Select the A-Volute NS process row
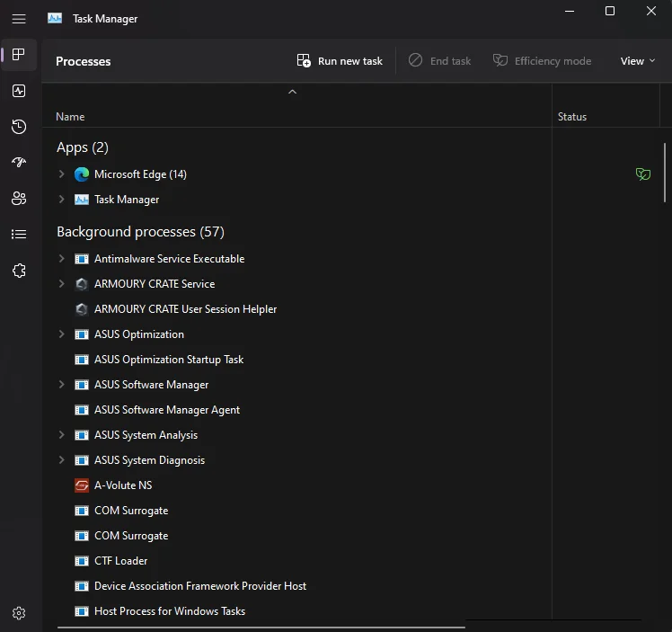Viewport: 672px width, 632px height. [x=296, y=485]
